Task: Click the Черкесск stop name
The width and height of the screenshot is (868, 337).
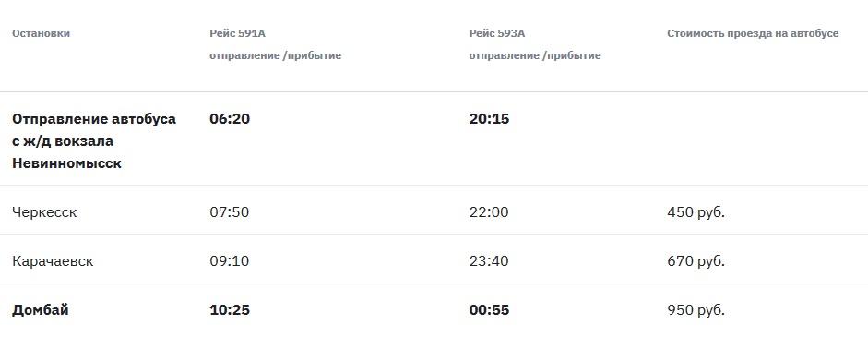Action: pos(44,212)
